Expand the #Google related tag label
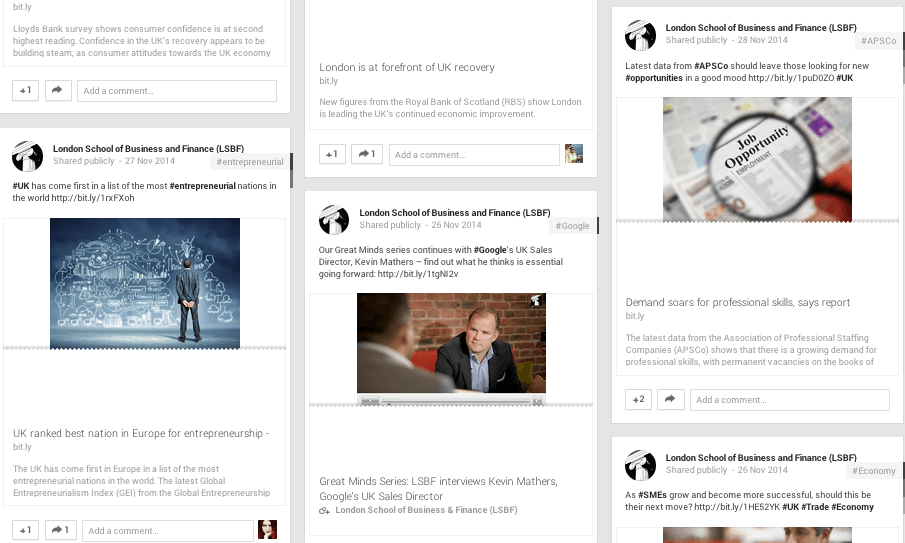The width and height of the screenshot is (905, 543). pyautogui.click(x=573, y=226)
